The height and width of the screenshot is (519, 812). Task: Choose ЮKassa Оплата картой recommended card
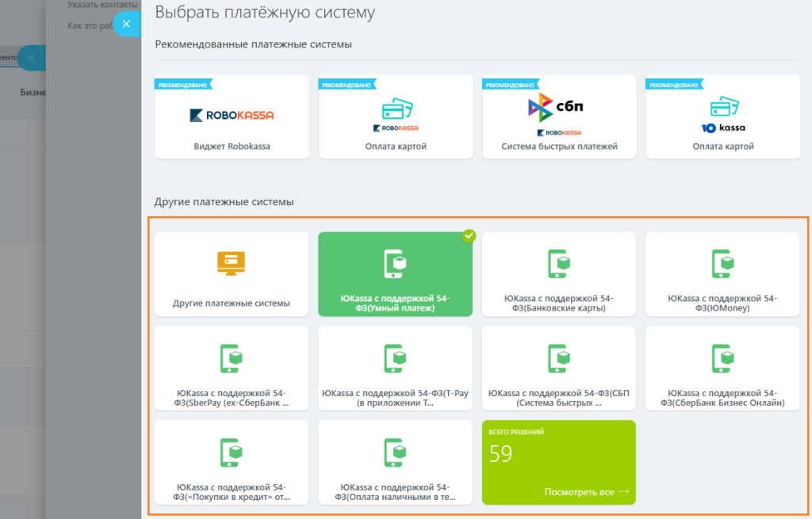[x=723, y=117]
